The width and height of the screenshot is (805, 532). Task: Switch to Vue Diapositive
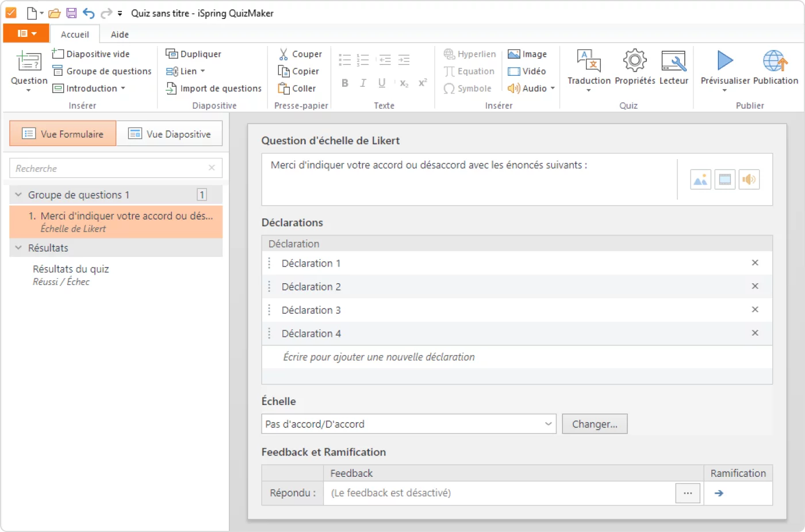(x=169, y=134)
